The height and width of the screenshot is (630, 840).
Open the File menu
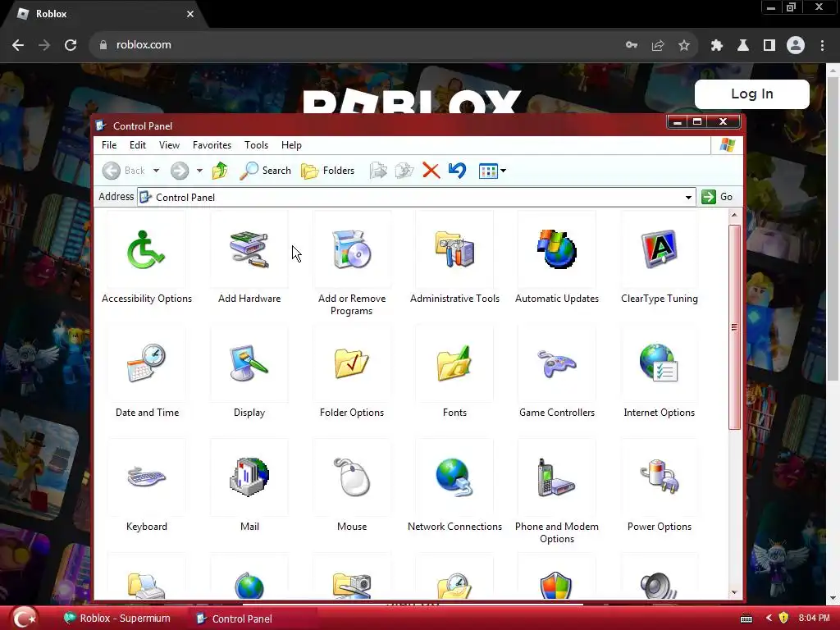[x=109, y=145]
